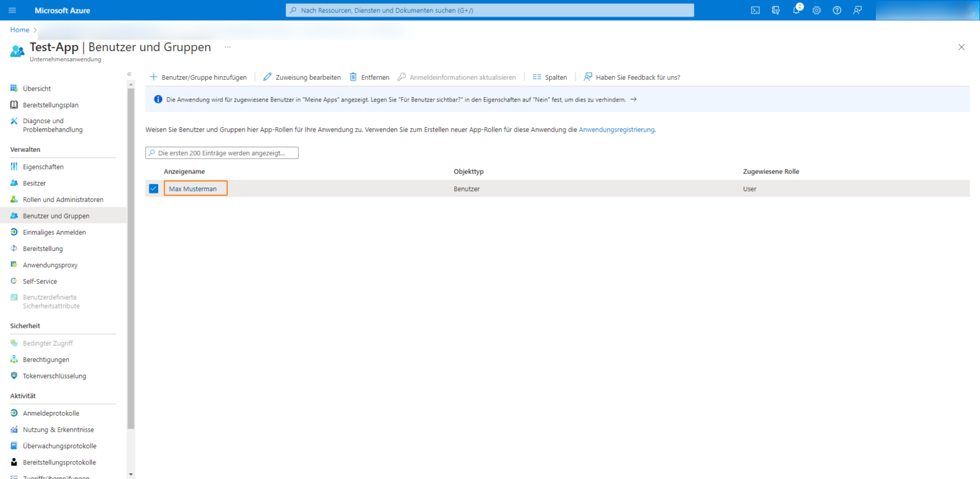
Task: Send feedback via the feedback icon
Action: [x=857, y=10]
